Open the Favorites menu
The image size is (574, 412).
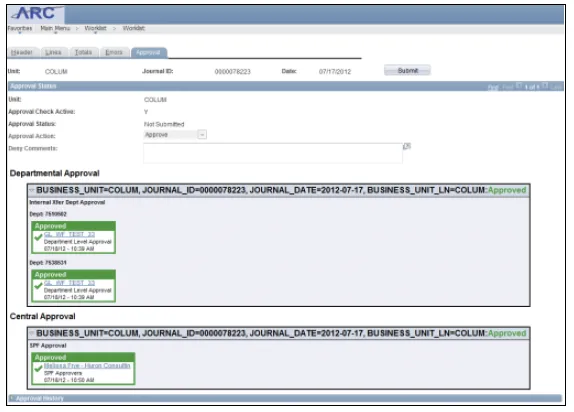coord(20,28)
